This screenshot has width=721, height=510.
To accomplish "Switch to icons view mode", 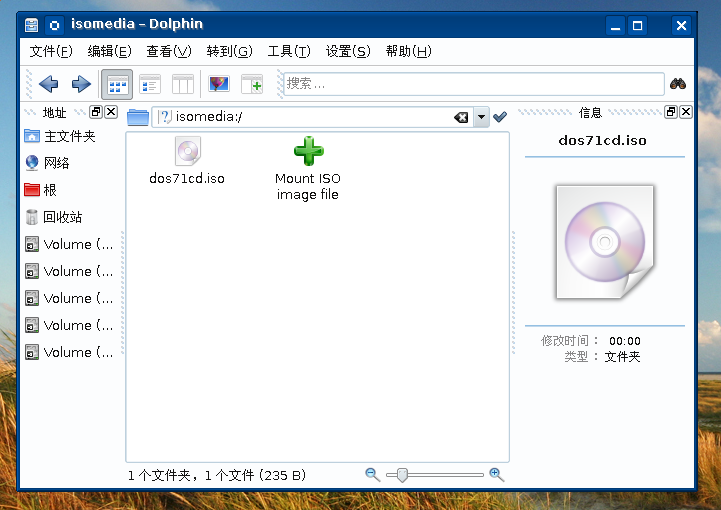I will tap(117, 85).
